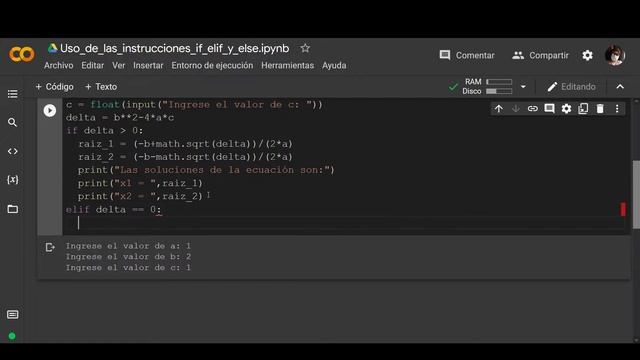This screenshot has height=360, width=640.
Task: Open the search sidebar icon
Action: coord(13,122)
